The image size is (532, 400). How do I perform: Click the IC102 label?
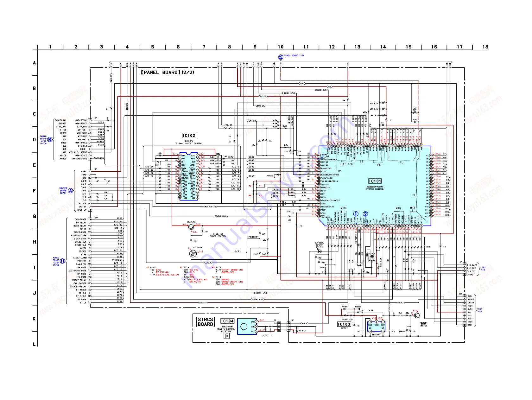[x=189, y=136]
